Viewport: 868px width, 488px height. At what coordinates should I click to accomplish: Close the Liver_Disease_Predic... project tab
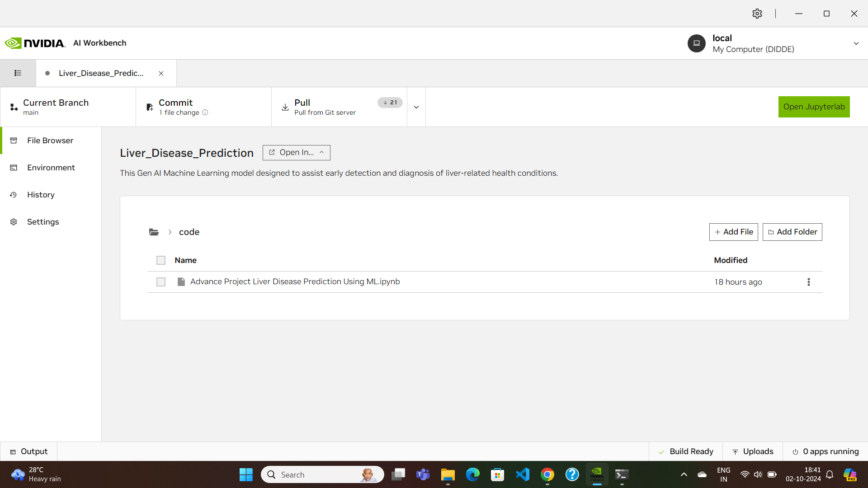[x=161, y=74]
